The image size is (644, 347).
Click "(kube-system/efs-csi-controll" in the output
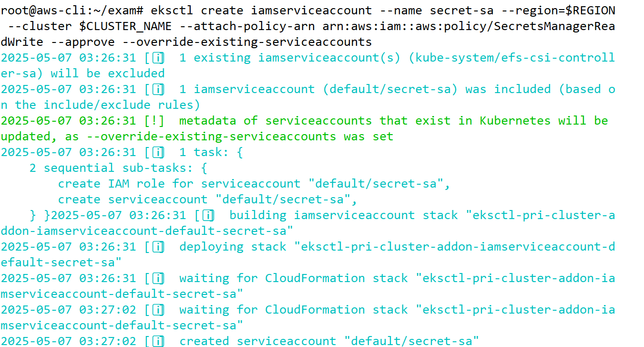click(x=512, y=58)
